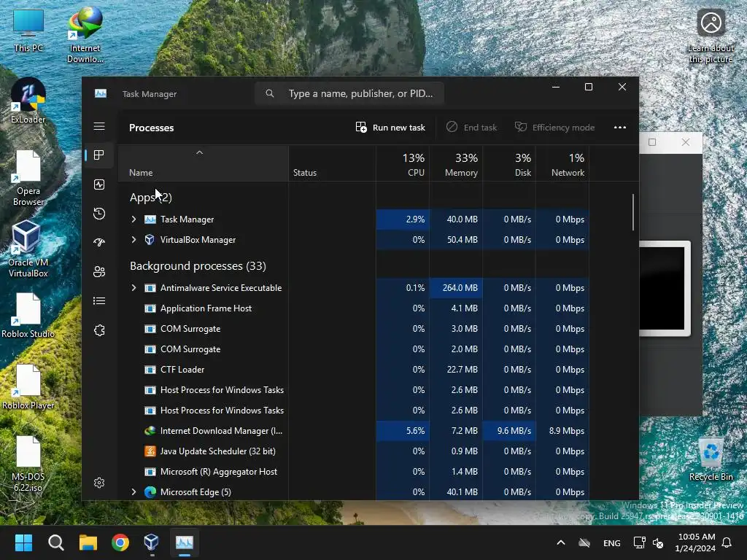The image size is (747, 560).
Task: Open Task Manager Settings gear
Action: (99, 483)
